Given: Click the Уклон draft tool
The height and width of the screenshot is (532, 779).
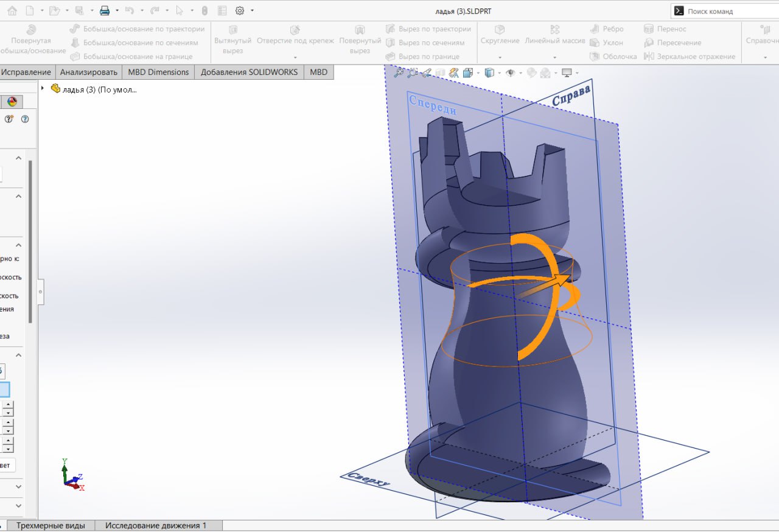Looking at the screenshot, I should point(606,43).
